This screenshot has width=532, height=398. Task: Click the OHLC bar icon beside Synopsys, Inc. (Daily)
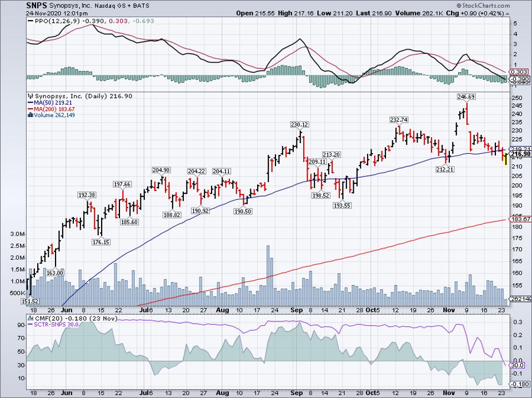pos(31,96)
